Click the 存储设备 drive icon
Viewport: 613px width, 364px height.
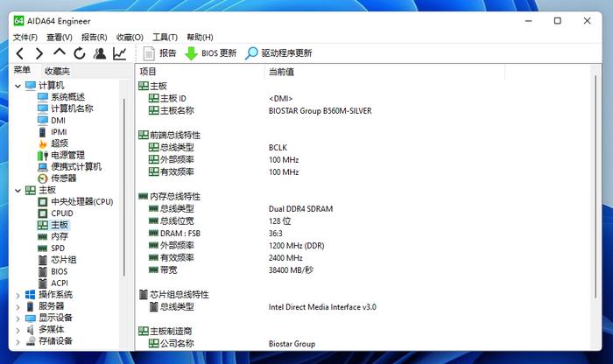pos(31,341)
